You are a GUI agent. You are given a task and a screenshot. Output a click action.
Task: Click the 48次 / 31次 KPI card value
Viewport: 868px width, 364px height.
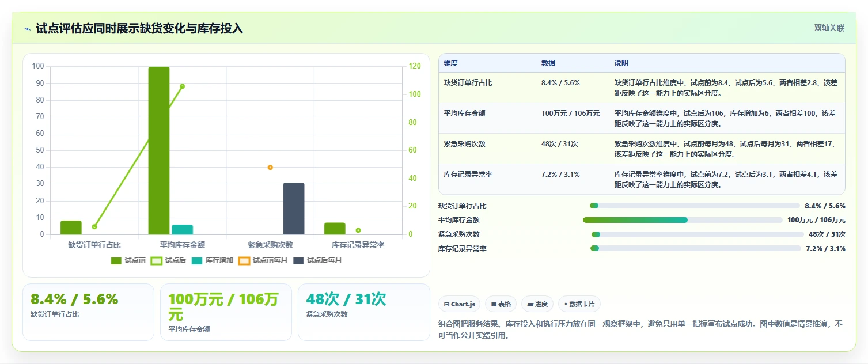click(x=346, y=299)
